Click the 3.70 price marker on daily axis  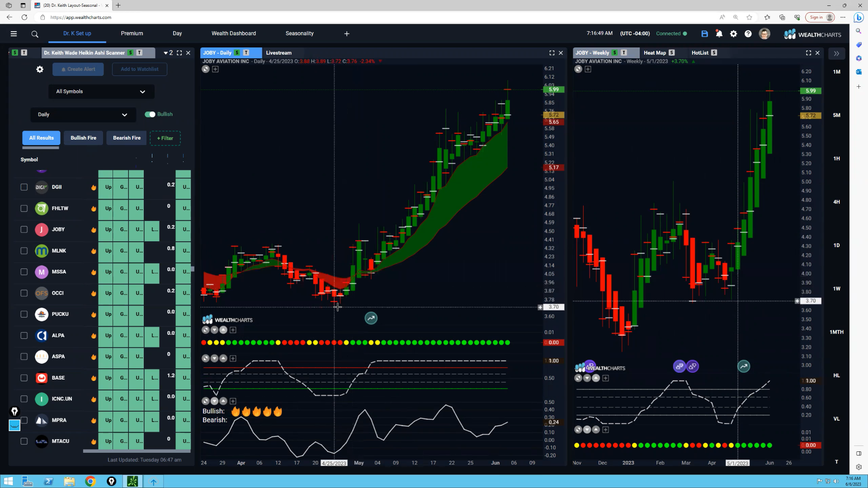point(553,307)
